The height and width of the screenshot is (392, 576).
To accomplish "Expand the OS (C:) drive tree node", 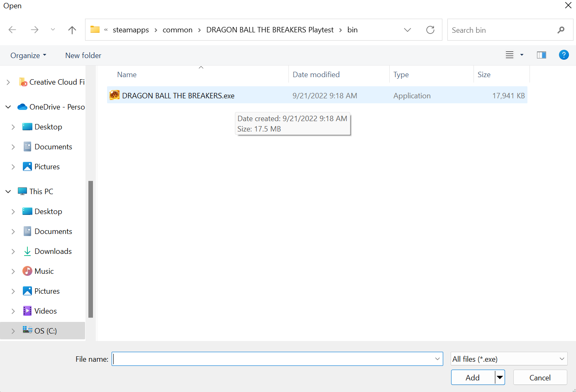I will coord(13,331).
